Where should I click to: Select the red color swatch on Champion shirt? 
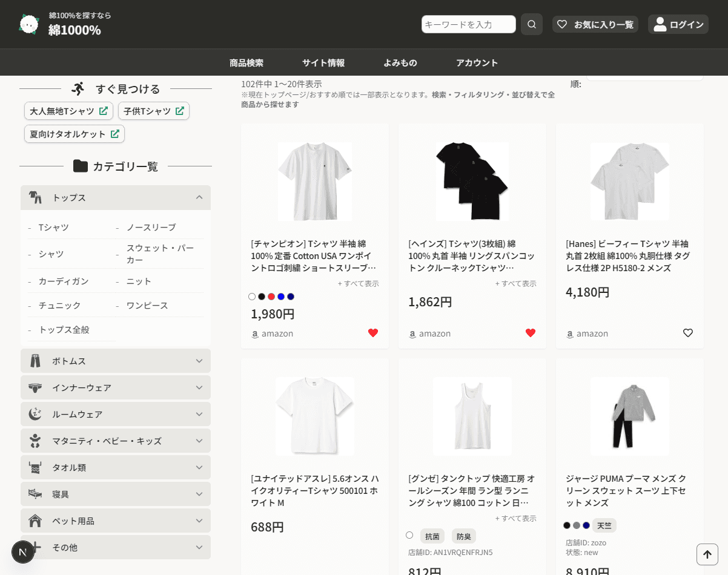pyautogui.click(x=271, y=297)
